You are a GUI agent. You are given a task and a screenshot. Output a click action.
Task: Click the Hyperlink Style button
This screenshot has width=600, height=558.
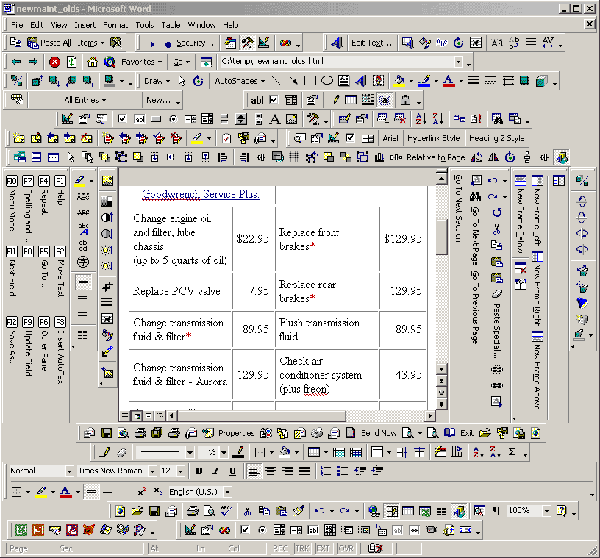(434, 138)
